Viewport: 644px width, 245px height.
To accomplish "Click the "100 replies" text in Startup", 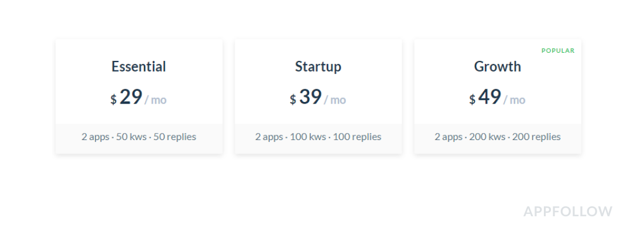I will pyautogui.click(x=357, y=137).
